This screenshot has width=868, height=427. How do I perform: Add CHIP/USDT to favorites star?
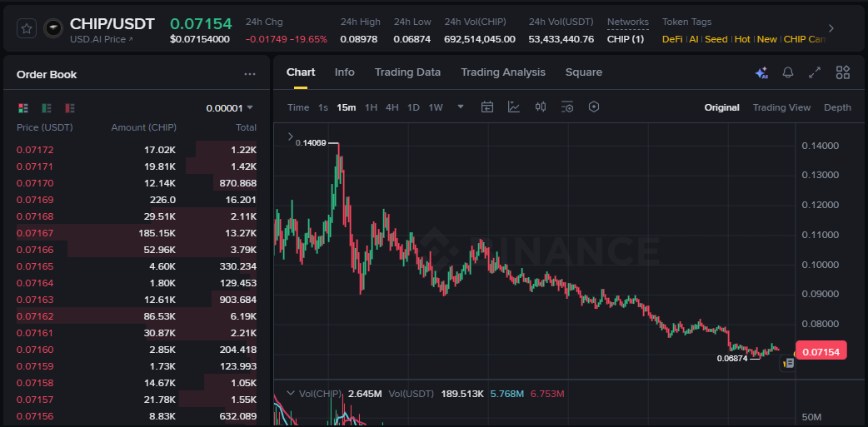click(x=27, y=28)
